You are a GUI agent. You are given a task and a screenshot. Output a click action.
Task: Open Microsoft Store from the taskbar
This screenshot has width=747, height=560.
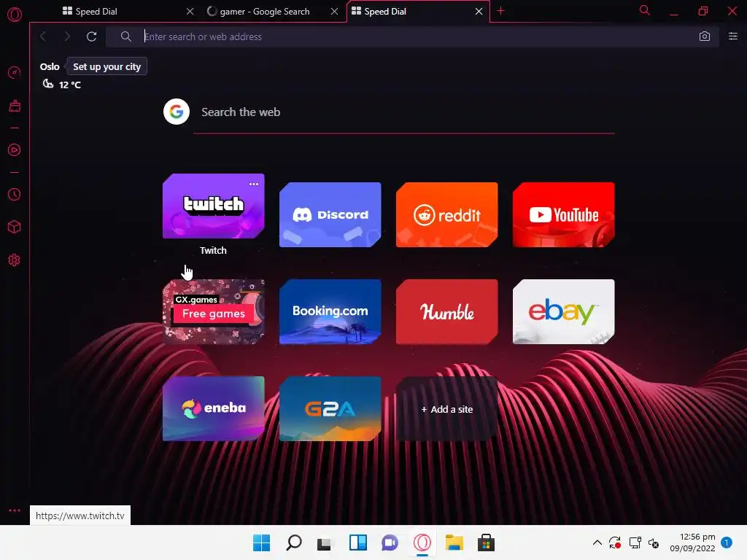[486, 542]
